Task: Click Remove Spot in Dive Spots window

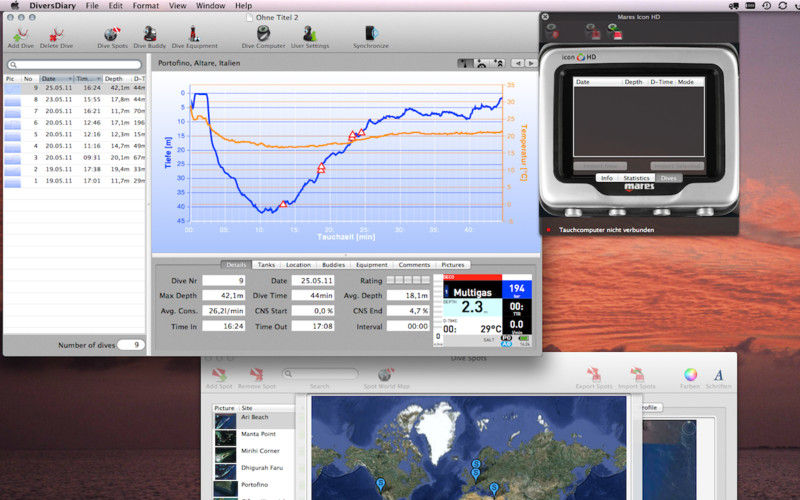Action: coord(257,379)
